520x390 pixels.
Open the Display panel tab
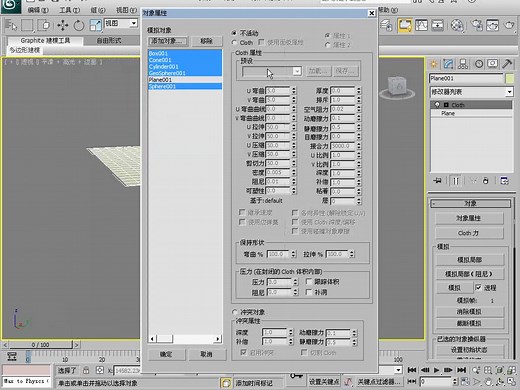493,64
